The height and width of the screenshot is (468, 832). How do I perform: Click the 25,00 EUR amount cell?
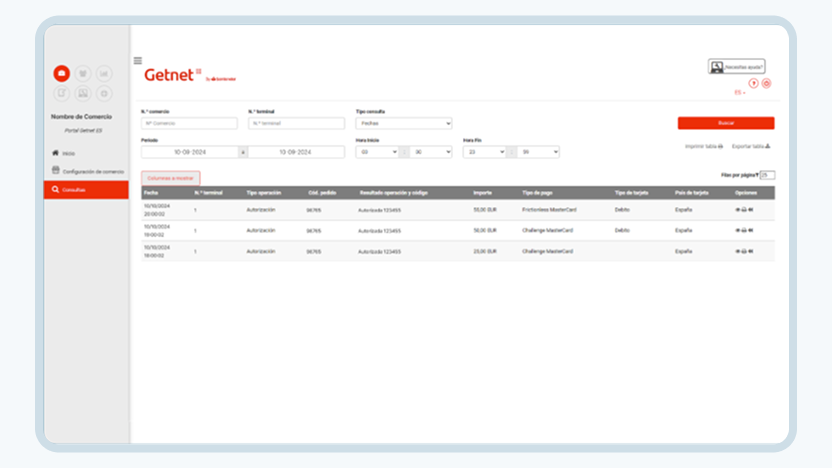(x=485, y=251)
